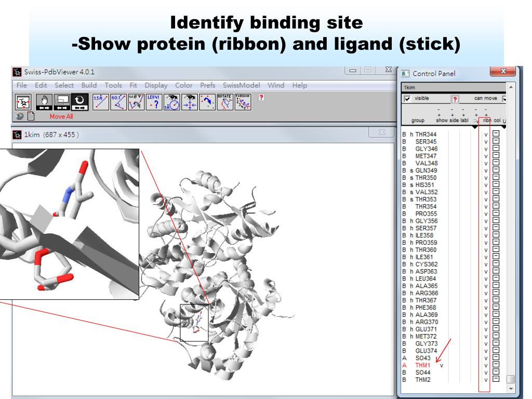Click the col column header
532x399 pixels.
[497, 120]
